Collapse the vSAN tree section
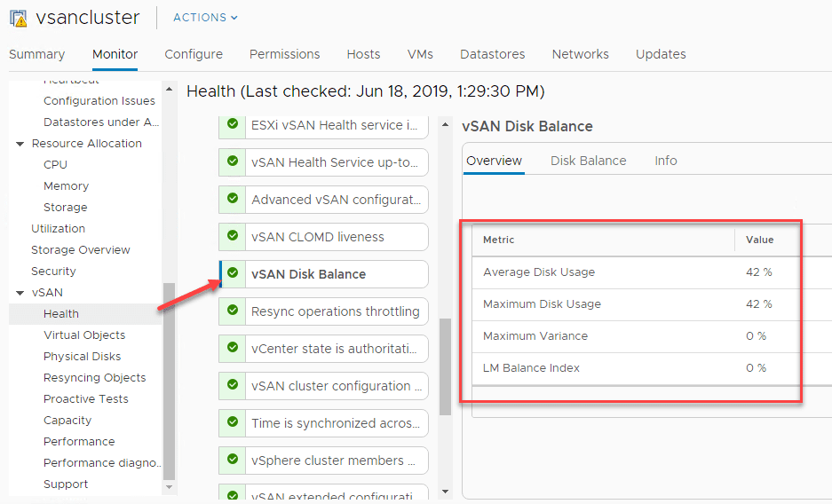The height and width of the screenshot is (504, 832). [x=20, y=293]
